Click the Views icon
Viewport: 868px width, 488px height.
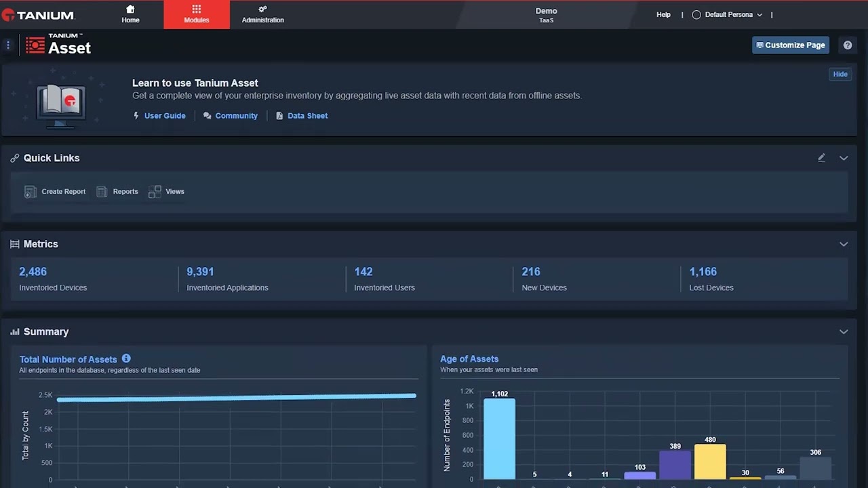155,192
